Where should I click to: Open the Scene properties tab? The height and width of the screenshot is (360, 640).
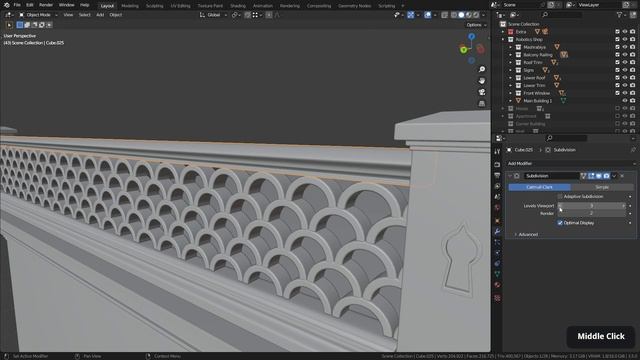coord(497,197)
